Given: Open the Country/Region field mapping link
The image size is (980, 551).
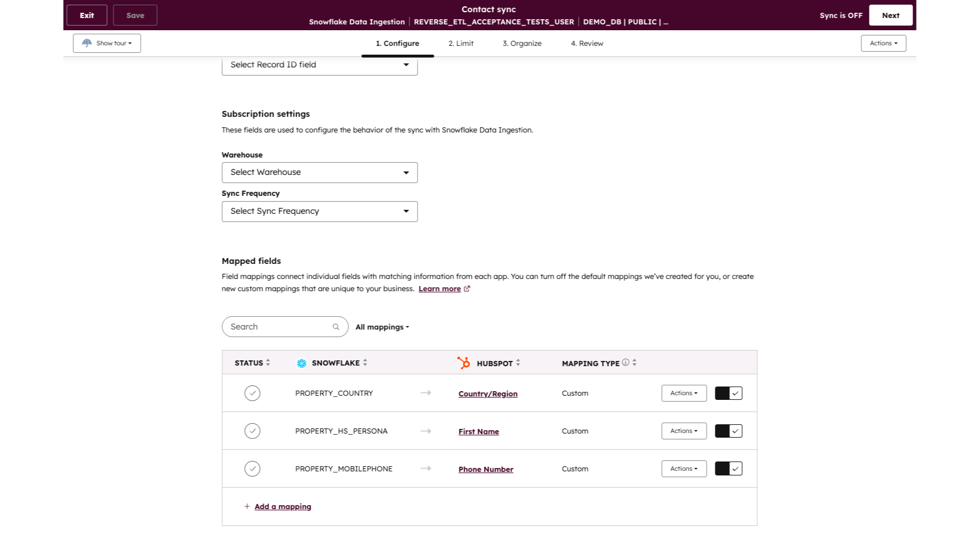Looking at the screenshot, I should (487, 393).
